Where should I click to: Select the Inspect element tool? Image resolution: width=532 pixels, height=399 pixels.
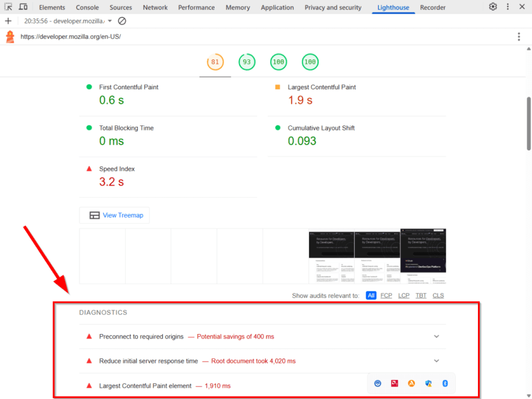point(8,7)
